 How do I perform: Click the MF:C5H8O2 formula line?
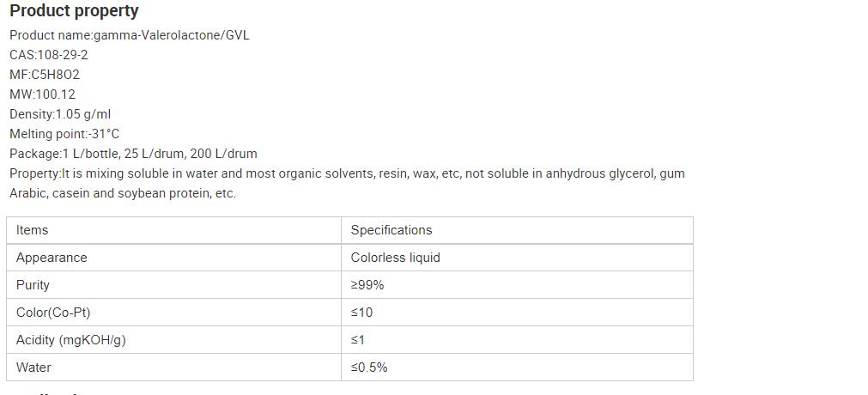point(45,75)
